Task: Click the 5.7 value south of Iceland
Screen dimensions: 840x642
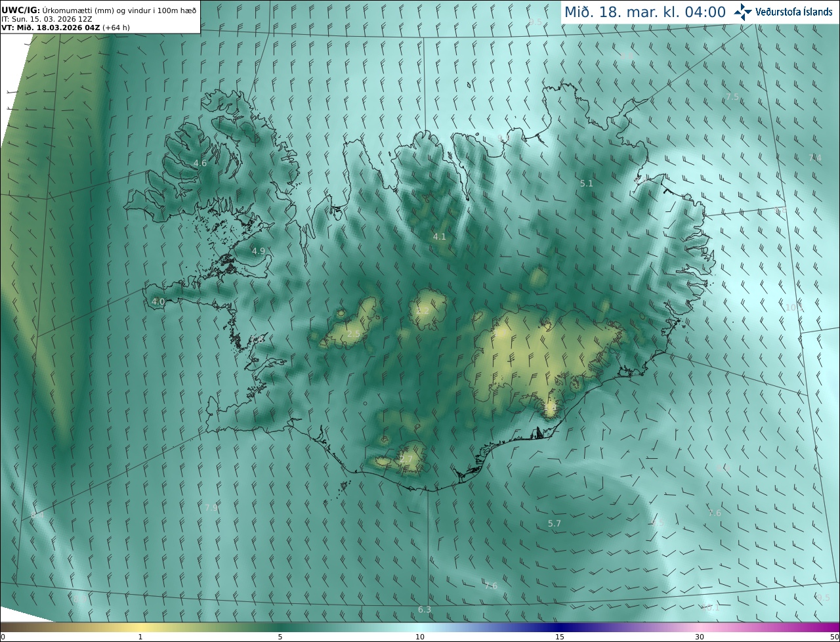Action: [555, 523]
